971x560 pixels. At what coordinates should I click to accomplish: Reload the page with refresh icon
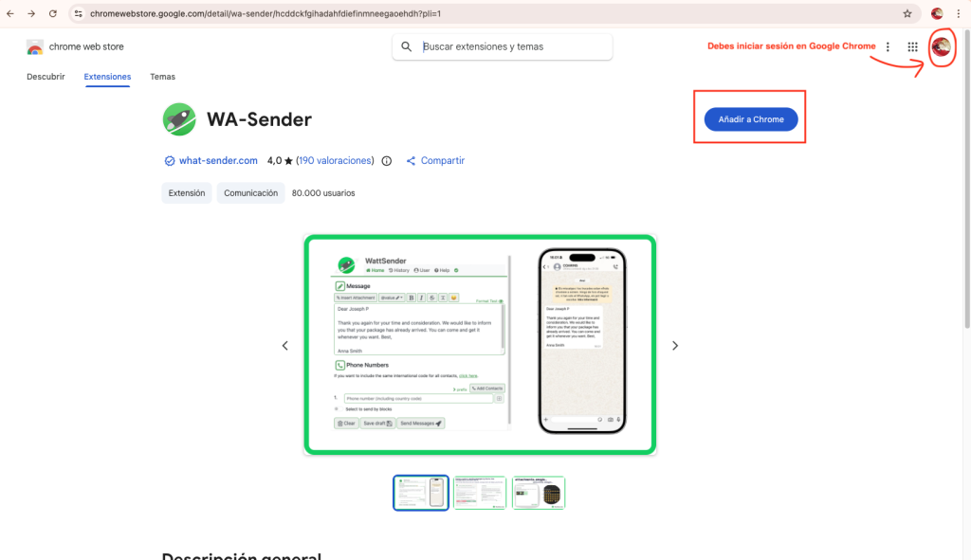(53, 13)
